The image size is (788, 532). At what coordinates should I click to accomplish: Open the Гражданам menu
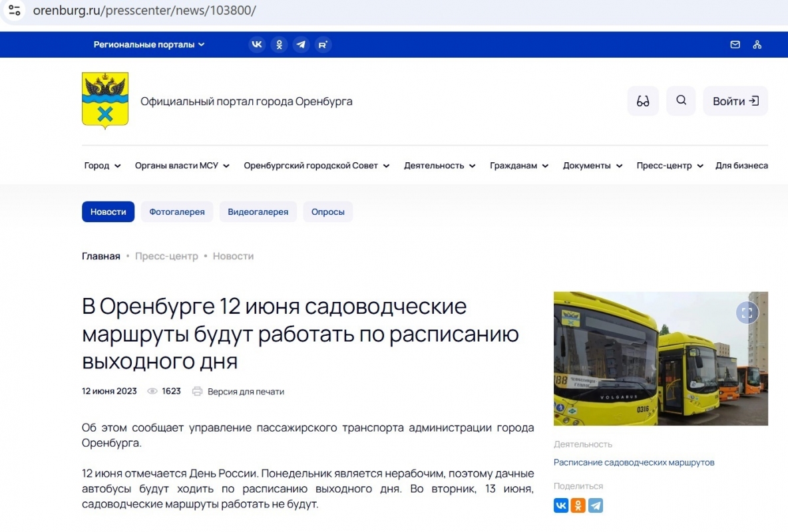519,166
